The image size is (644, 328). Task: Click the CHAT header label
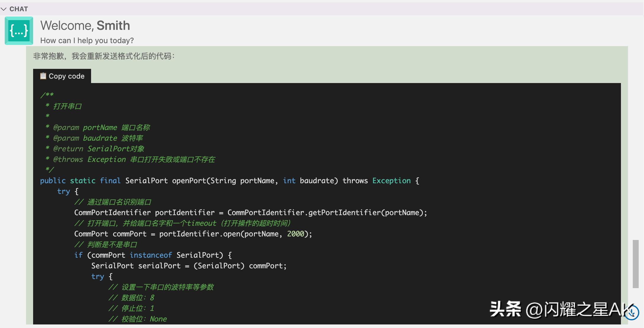pos(19,9)
